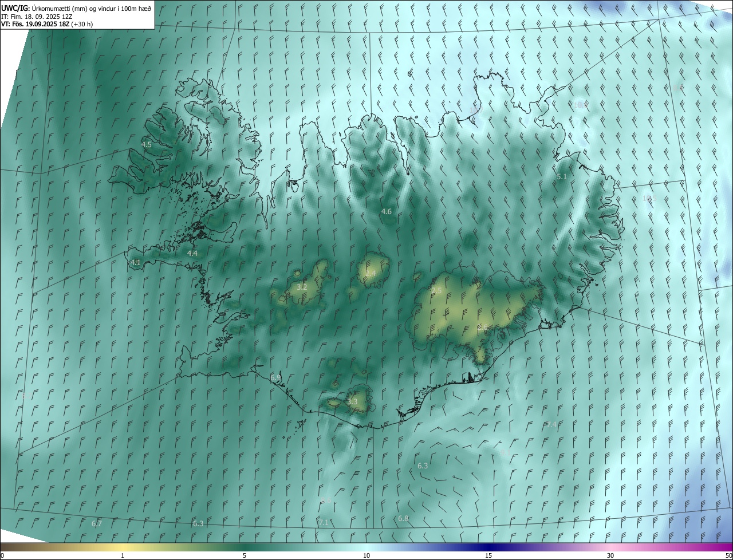This screenshot has width=733, height=560.
Task: Click the 7.1 value on the bottom row
Action: [324, 522]
